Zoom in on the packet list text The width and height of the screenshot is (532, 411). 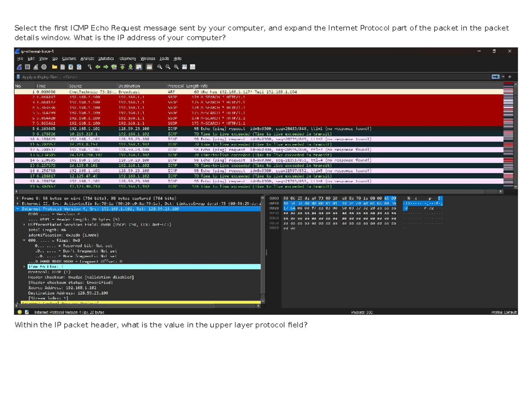coord(159,67)
